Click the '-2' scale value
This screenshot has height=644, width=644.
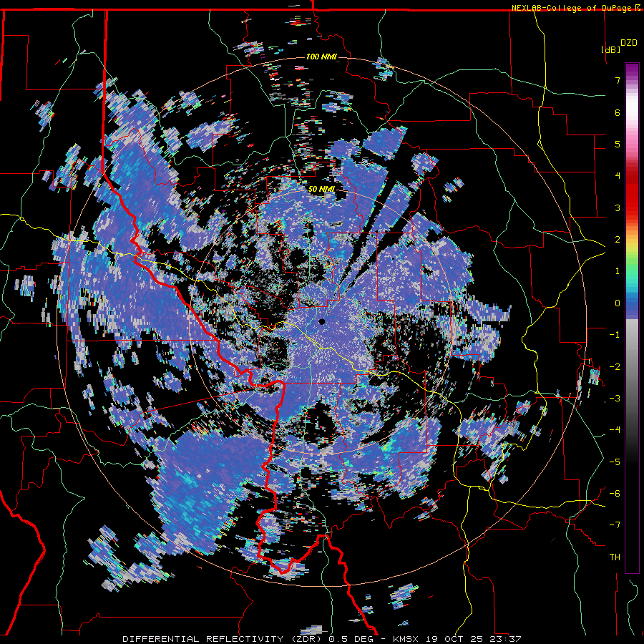(615, 367)
